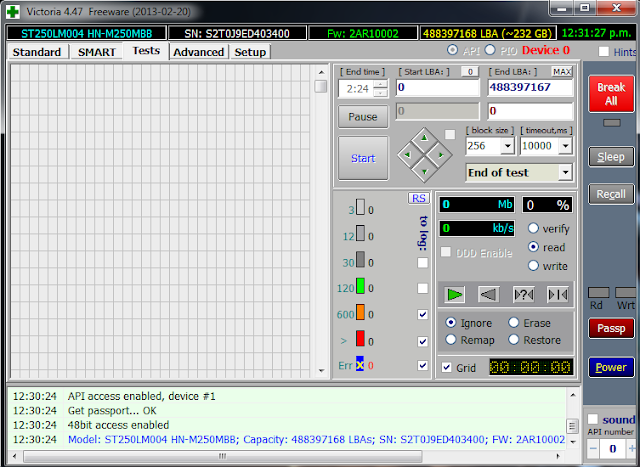Toggle the sound checkbox

593,419
